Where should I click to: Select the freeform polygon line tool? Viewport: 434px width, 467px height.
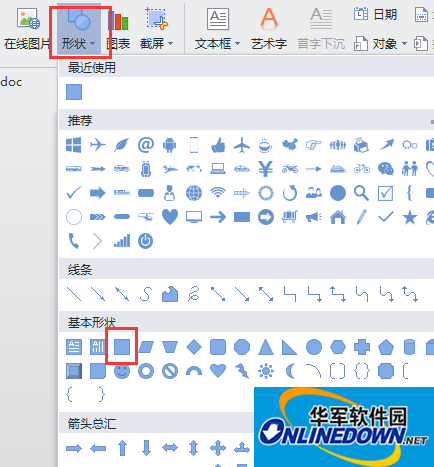pos(170,294)
